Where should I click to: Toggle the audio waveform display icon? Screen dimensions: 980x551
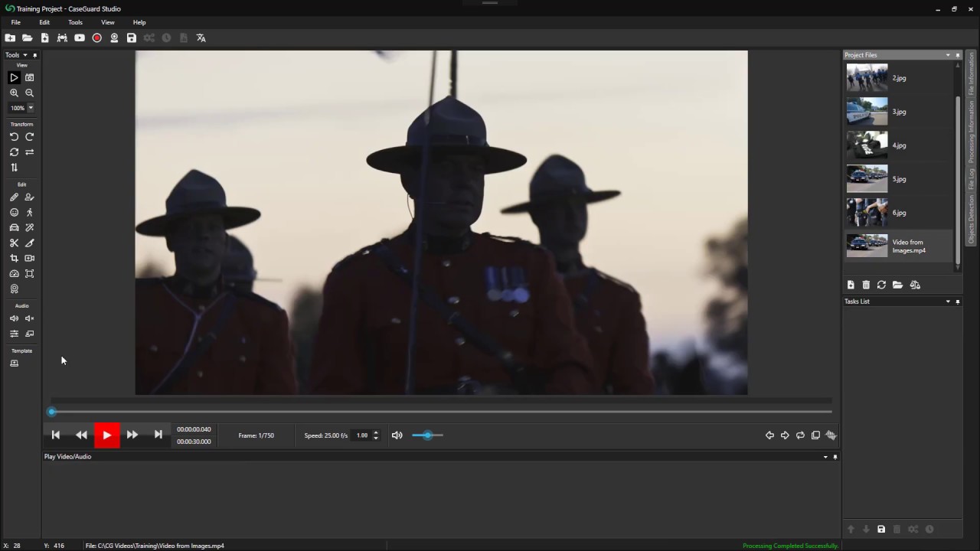tap(831, 435)
